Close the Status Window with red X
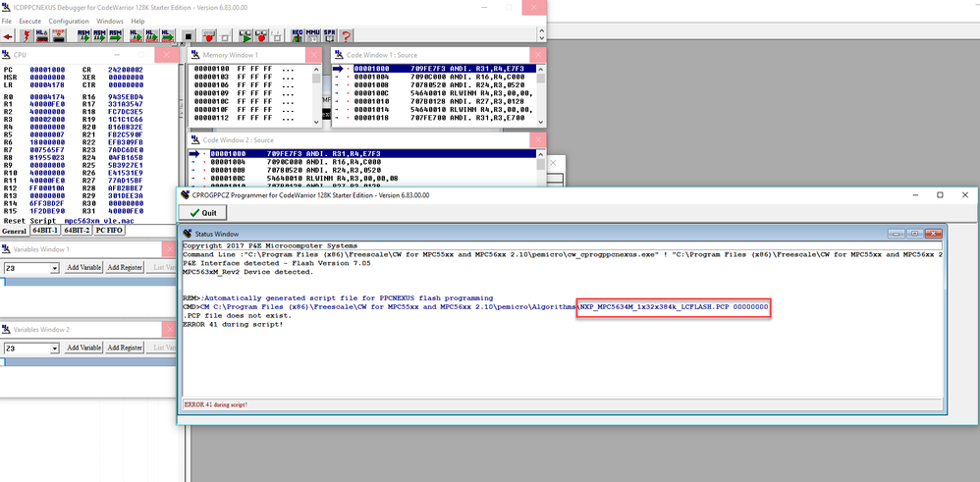 pyautogui.click(x=934, y=234)
